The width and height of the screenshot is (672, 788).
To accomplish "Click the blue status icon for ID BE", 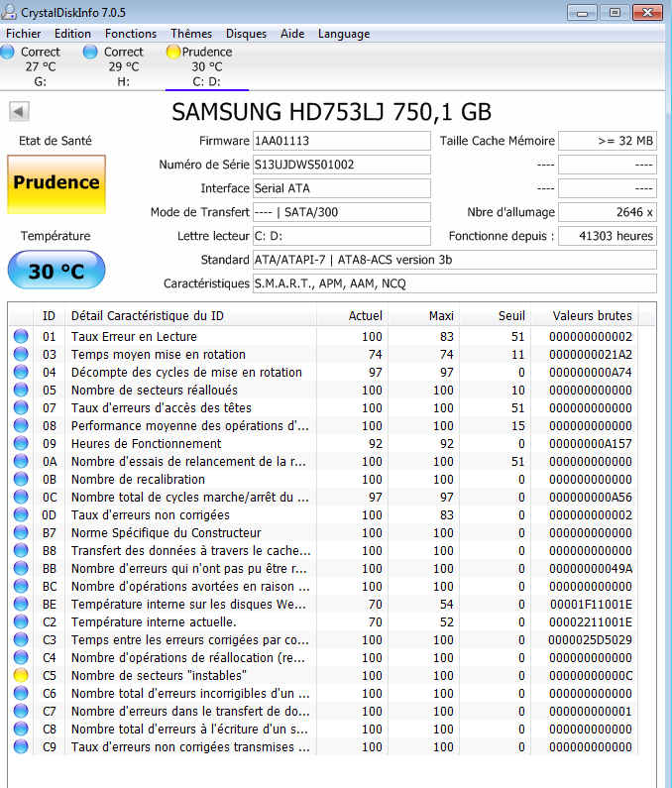I will tap(21, 604).
